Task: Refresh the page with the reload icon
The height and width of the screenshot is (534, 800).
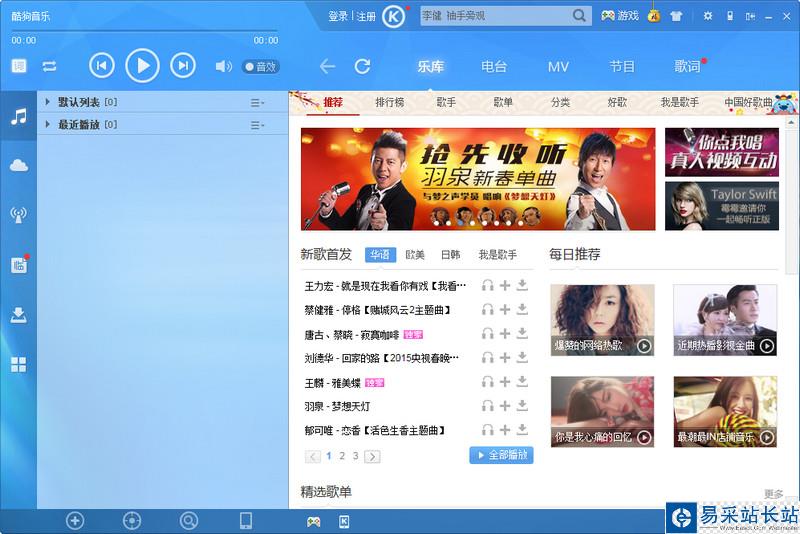Action: 362,66
